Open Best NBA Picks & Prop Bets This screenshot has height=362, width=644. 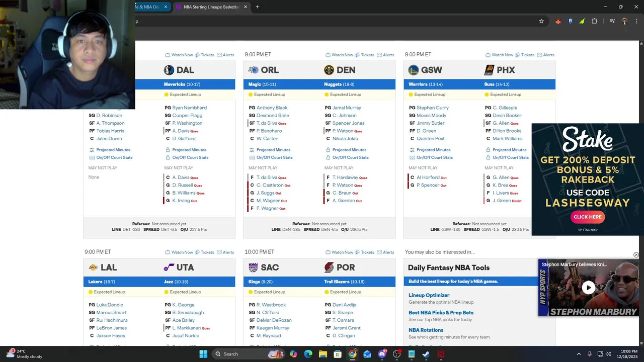click(x=441, y=313)
